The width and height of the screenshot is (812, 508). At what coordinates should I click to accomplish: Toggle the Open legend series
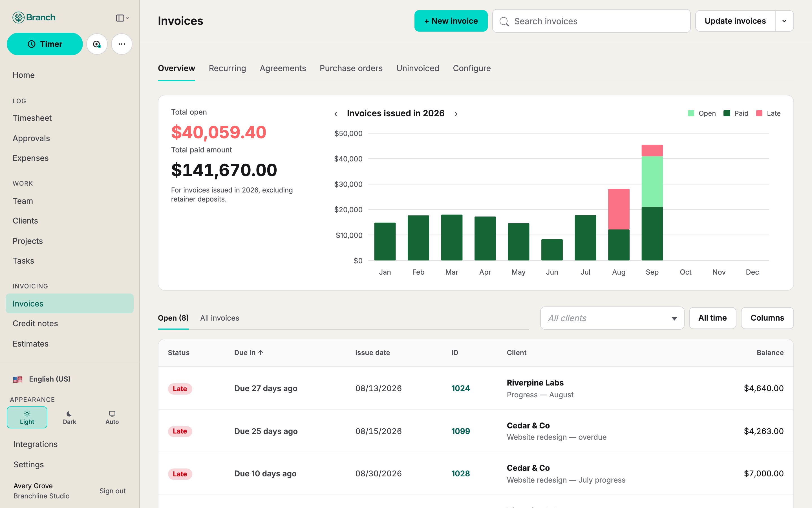[701, 113]
